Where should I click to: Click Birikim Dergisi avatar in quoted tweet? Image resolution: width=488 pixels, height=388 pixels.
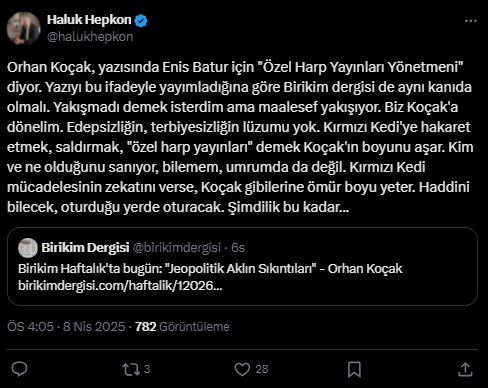[x=28, y=248]
